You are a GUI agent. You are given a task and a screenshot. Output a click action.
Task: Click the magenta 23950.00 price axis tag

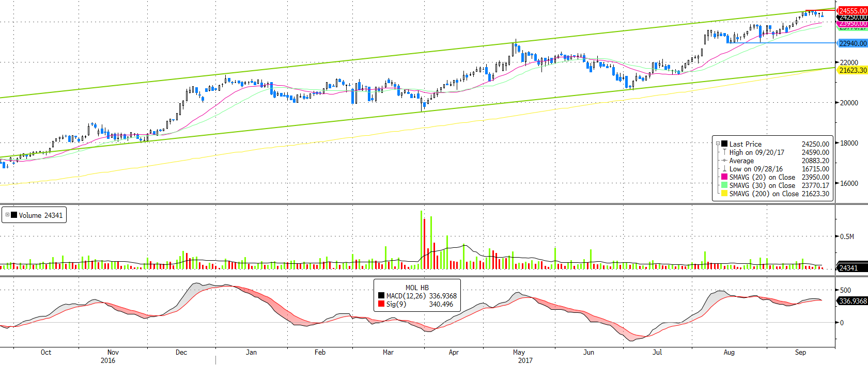click(852, 24)
